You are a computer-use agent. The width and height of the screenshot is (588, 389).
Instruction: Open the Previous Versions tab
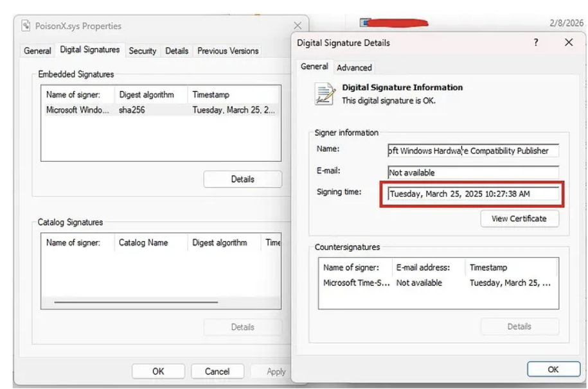pyautogui.click(x=227, y=51)
